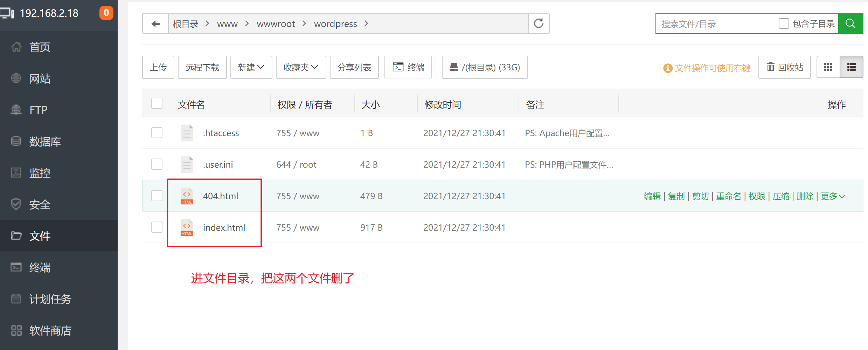Navigate to www in breadcrumb

(227, 24)
